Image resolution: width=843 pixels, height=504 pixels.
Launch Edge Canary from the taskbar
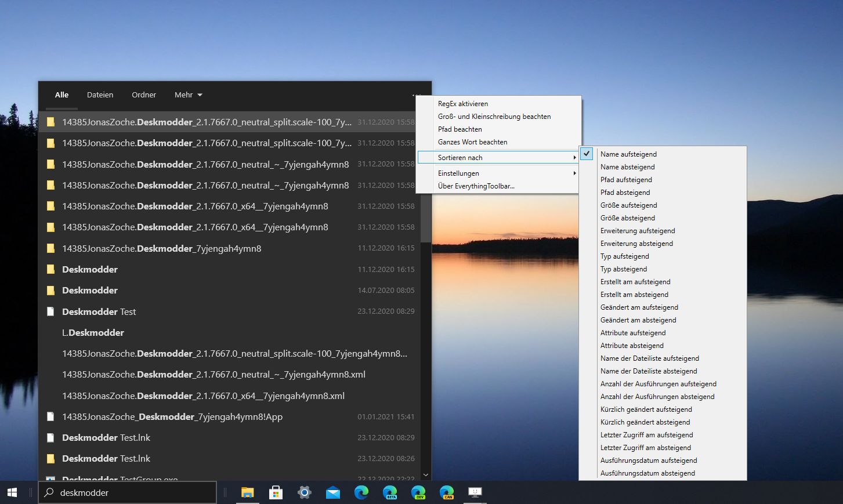coord(447,492)
